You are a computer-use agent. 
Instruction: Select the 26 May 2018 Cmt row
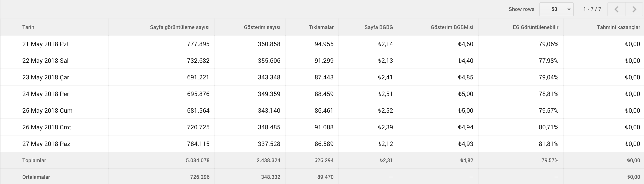click(x=322, y=127)
